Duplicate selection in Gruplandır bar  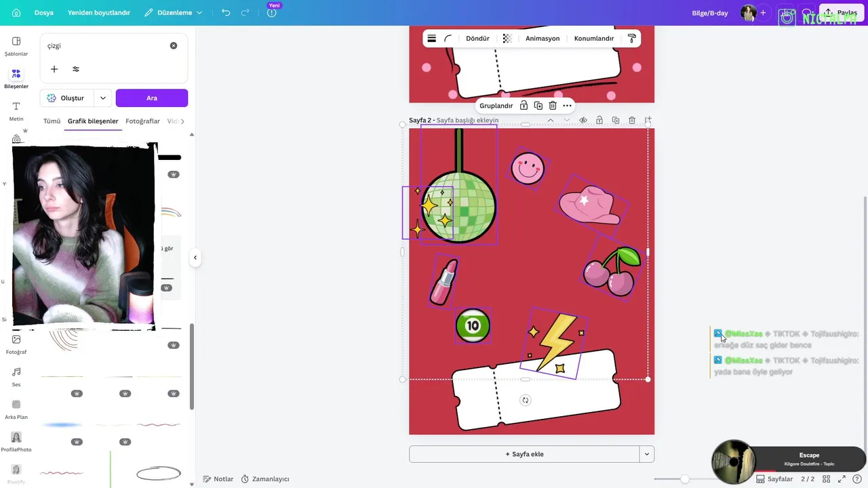click(538, 106)
